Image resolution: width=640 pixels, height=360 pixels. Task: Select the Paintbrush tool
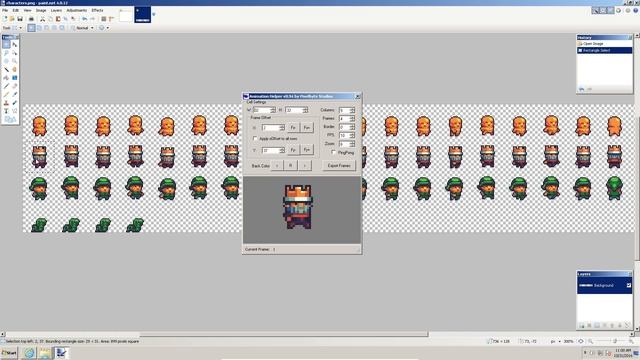pos(6,86)
